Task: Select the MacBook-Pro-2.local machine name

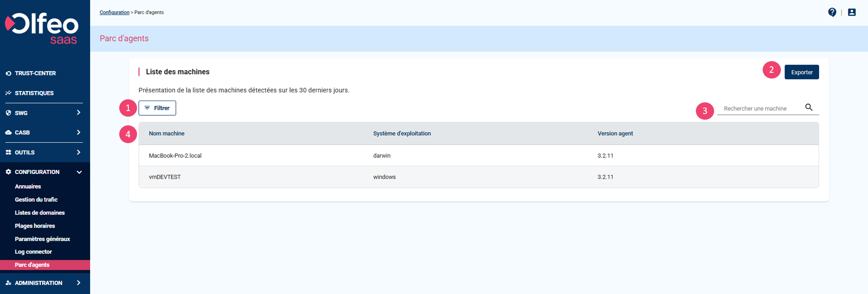Action: pos(175,156)
